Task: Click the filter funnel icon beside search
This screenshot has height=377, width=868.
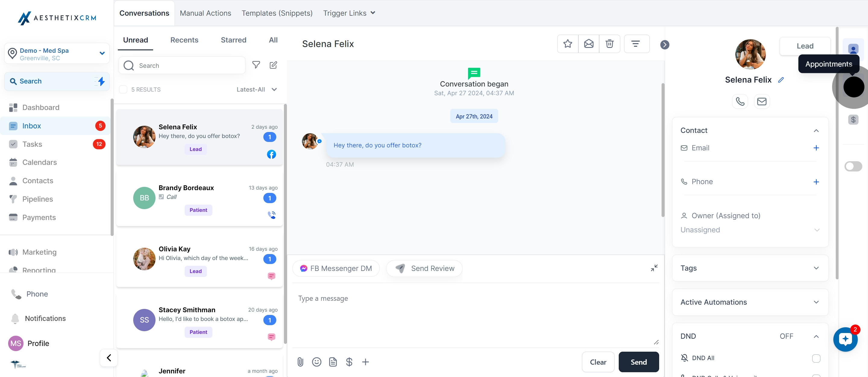Action: (256, 65)
